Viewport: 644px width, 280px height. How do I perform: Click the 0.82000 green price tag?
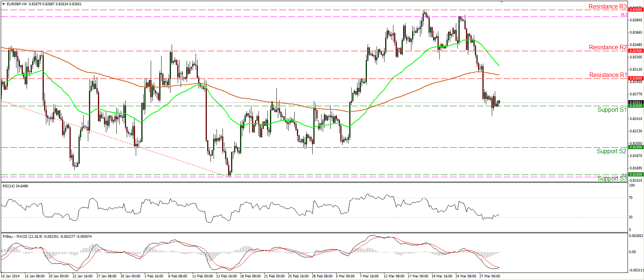click(x=636, y=147)
